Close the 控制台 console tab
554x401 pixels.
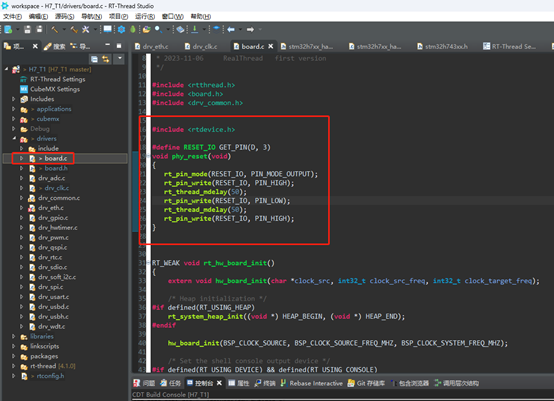coord(219,383)
